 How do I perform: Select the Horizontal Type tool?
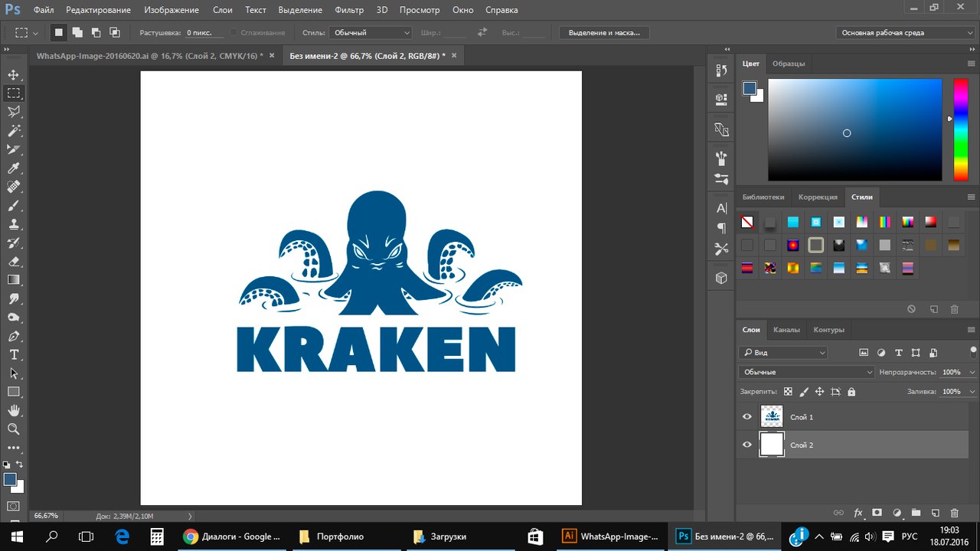click(x=14, y=355)
